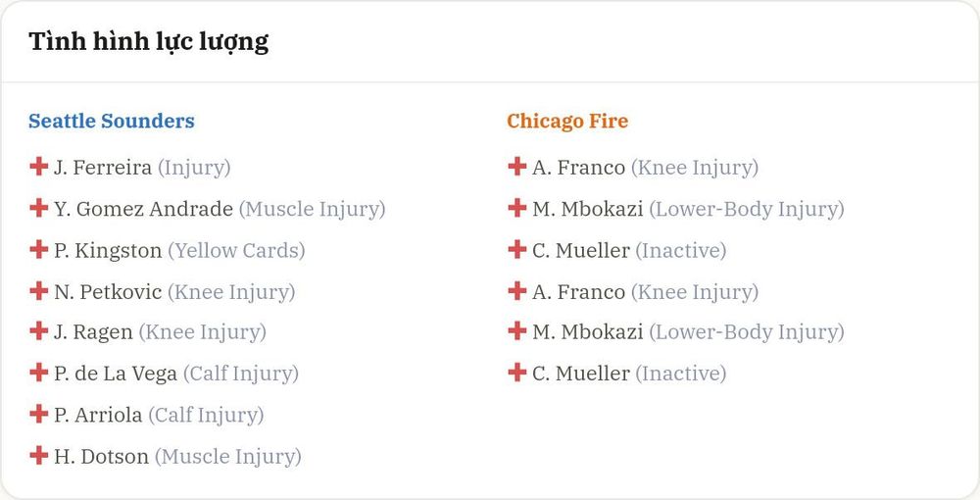Click red cross icon beside Y. Gomez Andrade
980x500 pixels.
pyautogui.click(x=39, y=208)
